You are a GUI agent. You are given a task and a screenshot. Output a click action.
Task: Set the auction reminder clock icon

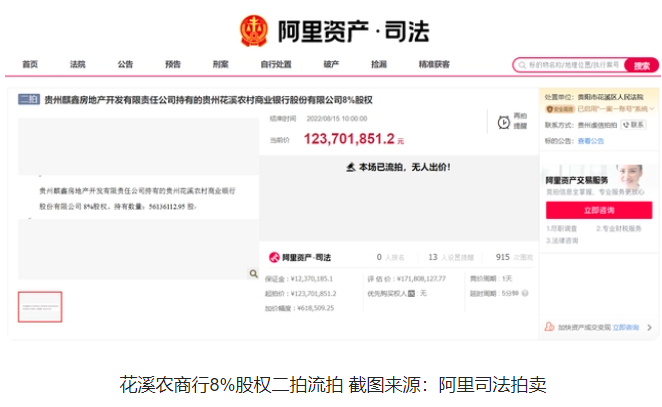(504, 122)
